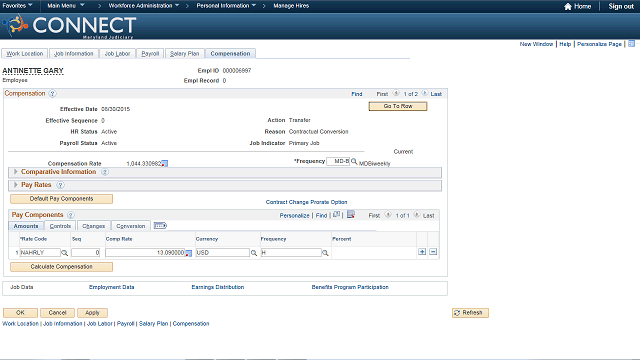Click OK button
640x360 pixels.
pos(20,313)
